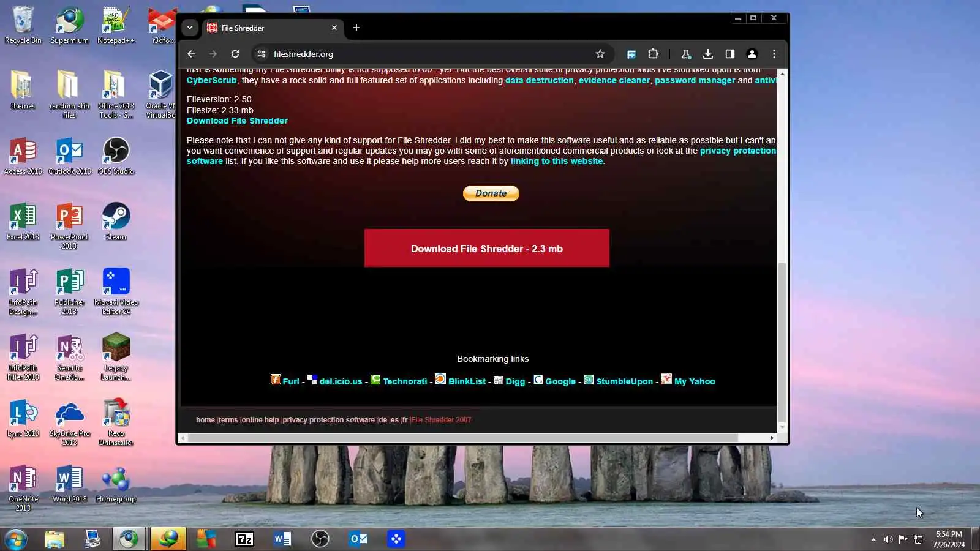The image size is (980, 551).
Task: Open the taskbar clock showing 5:54 PM
Action: (x=949, y=539)
